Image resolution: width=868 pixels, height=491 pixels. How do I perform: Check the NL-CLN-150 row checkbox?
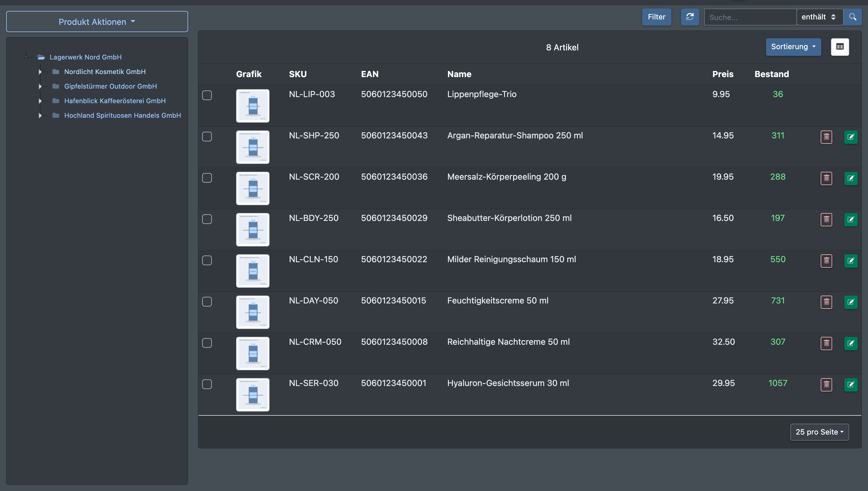tap(207, 260)
